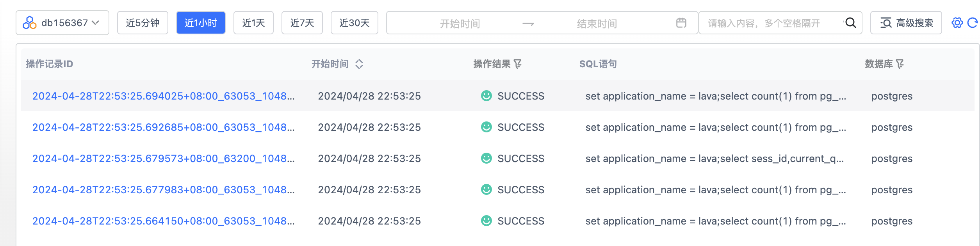Sort by 开始时间 column
The image size is (980, 246).
359,64
